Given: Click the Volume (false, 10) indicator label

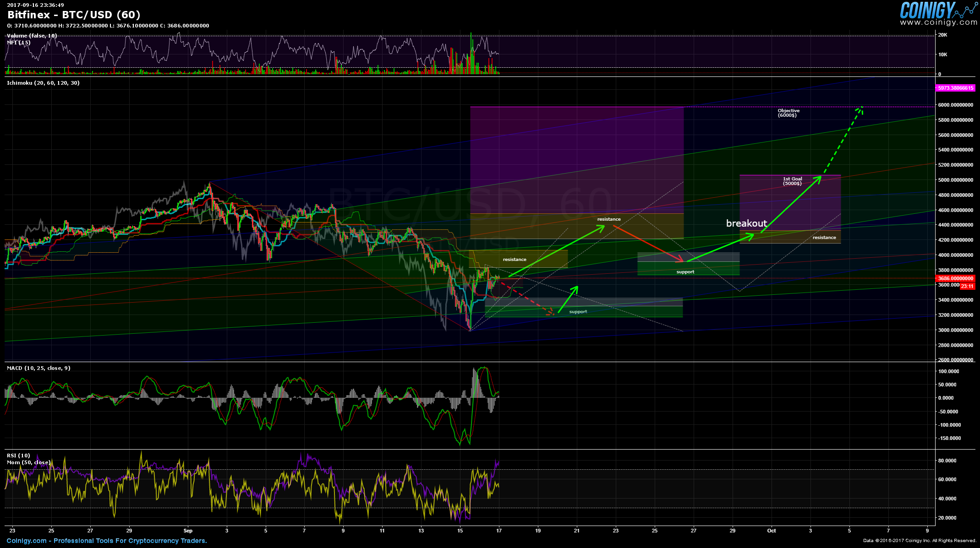Looking at the screenshot, I should pos(32,36).
